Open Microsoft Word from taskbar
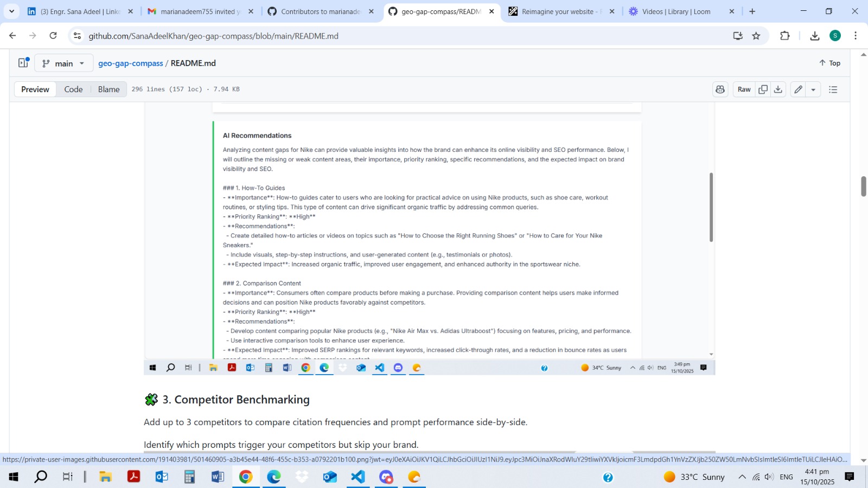The height and width of the screenshot is (488, 868). coord(218,477)
